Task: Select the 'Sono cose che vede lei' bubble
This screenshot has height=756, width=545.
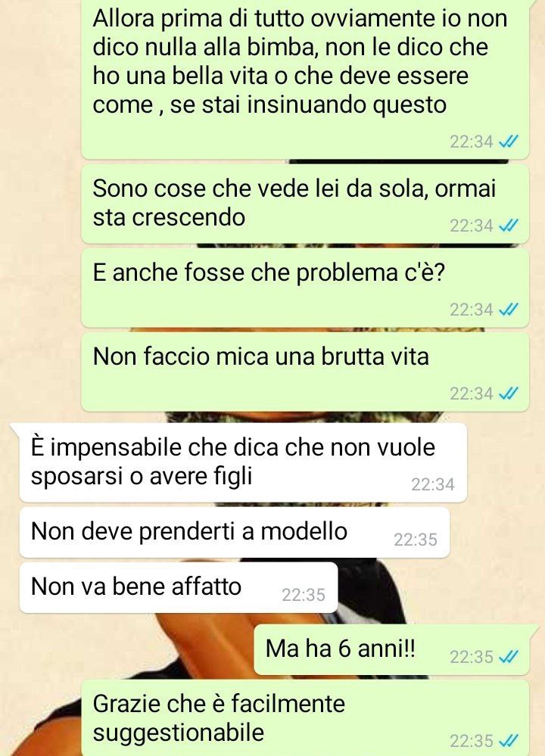Action: pos(305,204)
